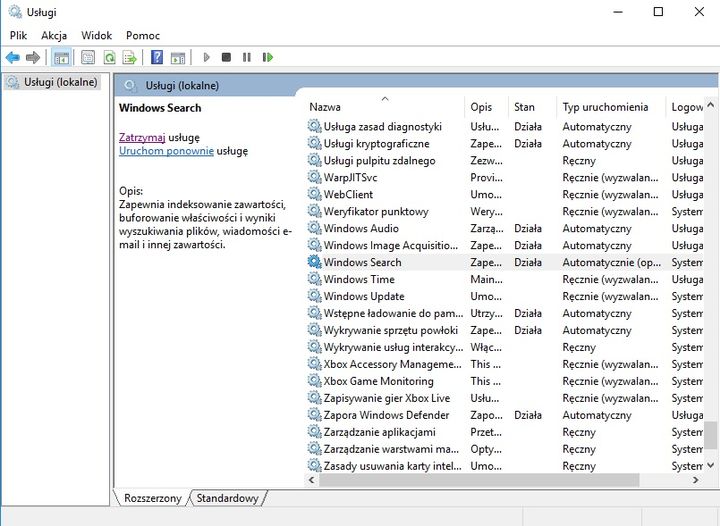
Task: Open Help via the blue question mark icon
Action: coord(157,57)
